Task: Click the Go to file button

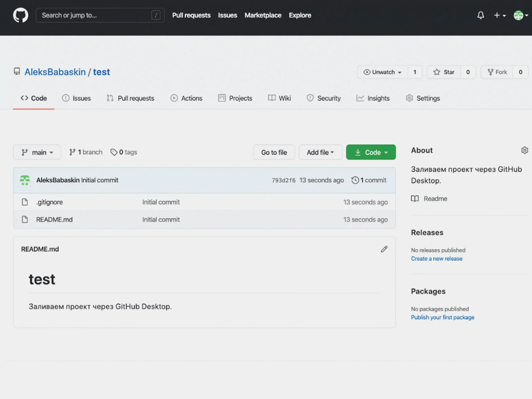Action: [x=274, y=152]
